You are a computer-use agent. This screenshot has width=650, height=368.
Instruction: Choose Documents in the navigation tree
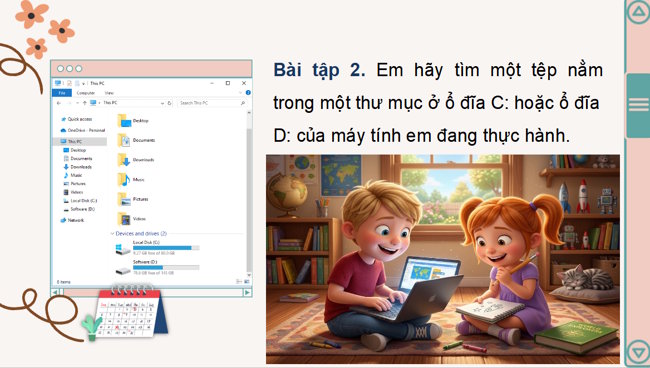click(x=78, y=158)
